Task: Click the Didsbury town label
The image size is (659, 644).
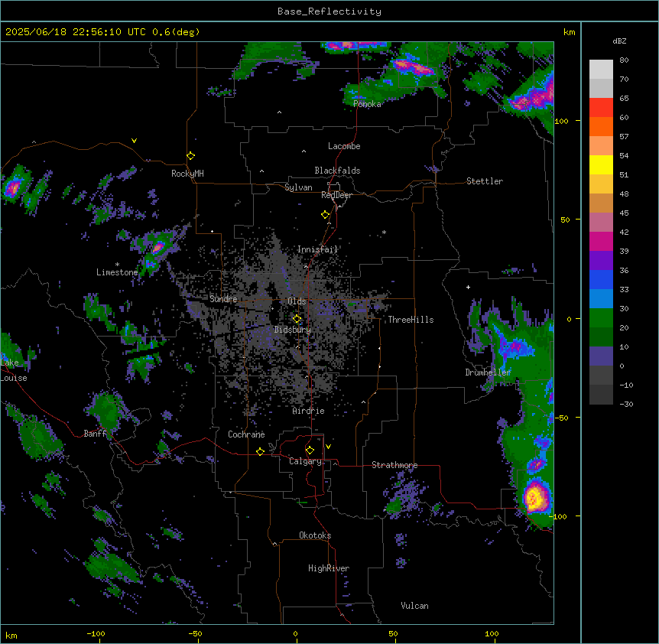Action: [x=293, y=330]
